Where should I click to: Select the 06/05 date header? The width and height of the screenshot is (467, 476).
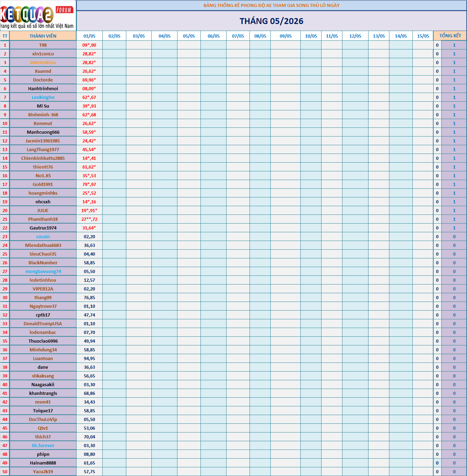pyautogui.click(x=214, y=36)
